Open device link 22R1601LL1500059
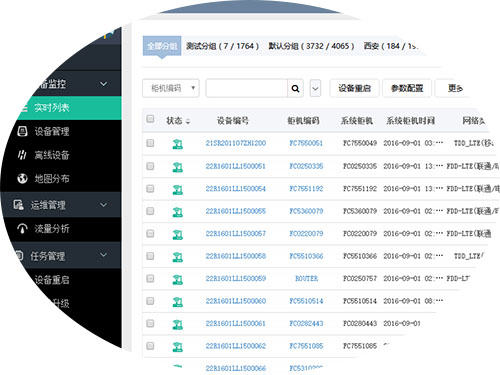Image resolution: width=500 pixels, height=375 pixels. 236,278
